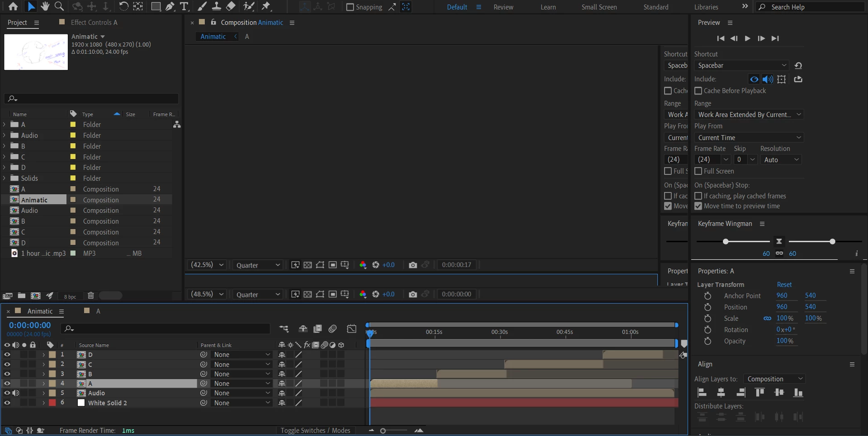Select the Puppet Pin tool
Viewport: 868px width, 436px height.
click(266, 6)
